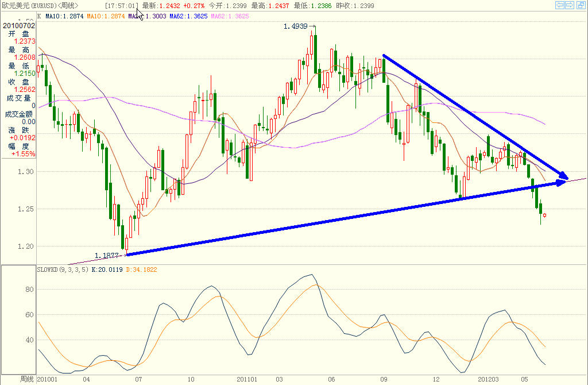Click the 成交量 label

coord(18,98)
